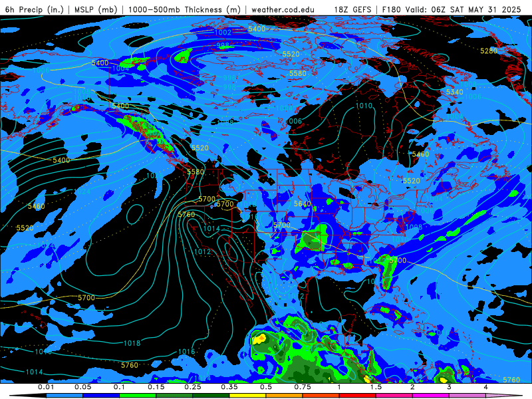Click the 1018 isobar label near the bottom

coord(132,343)
